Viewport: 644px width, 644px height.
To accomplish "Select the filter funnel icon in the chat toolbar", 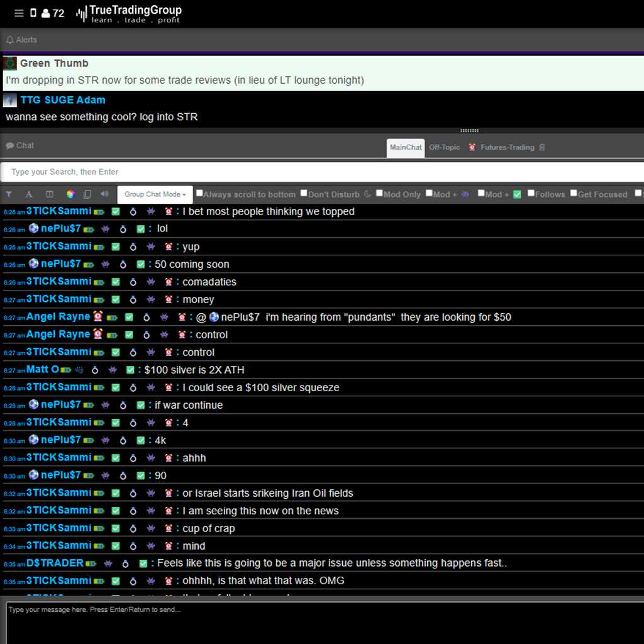I will pyautogui.click(x=9, y=194).
